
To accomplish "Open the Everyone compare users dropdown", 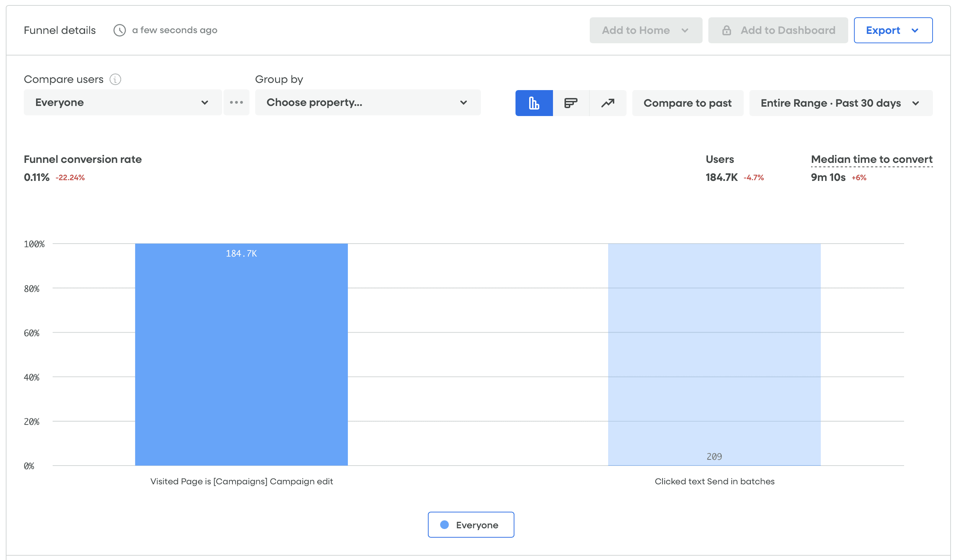I will point(122,102).
